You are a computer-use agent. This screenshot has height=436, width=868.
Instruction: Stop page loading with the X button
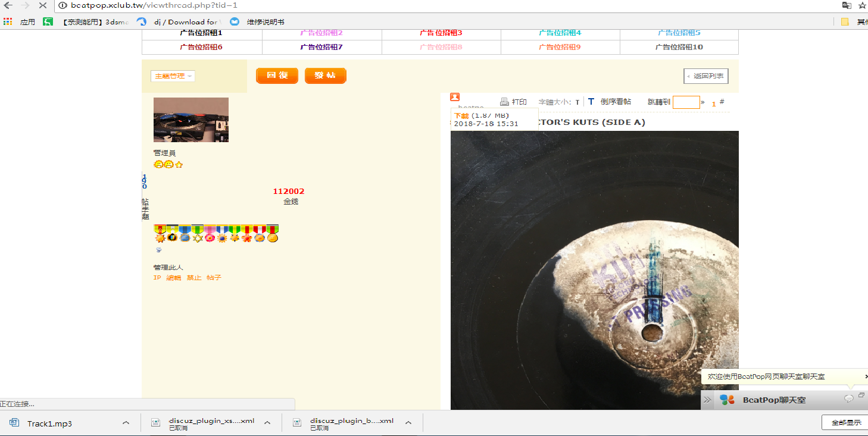click(x=42, y=5)
